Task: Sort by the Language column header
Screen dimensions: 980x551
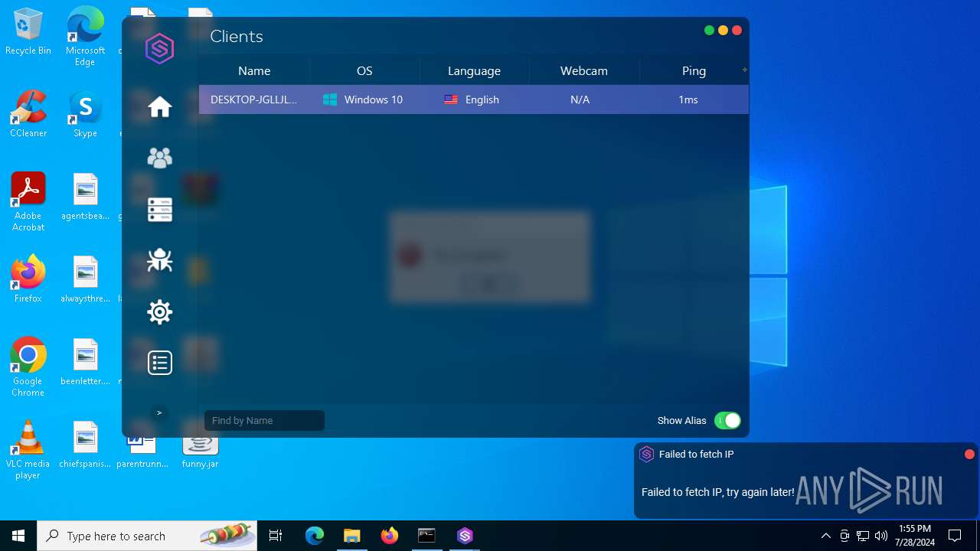Action: [x=474, y=70]
